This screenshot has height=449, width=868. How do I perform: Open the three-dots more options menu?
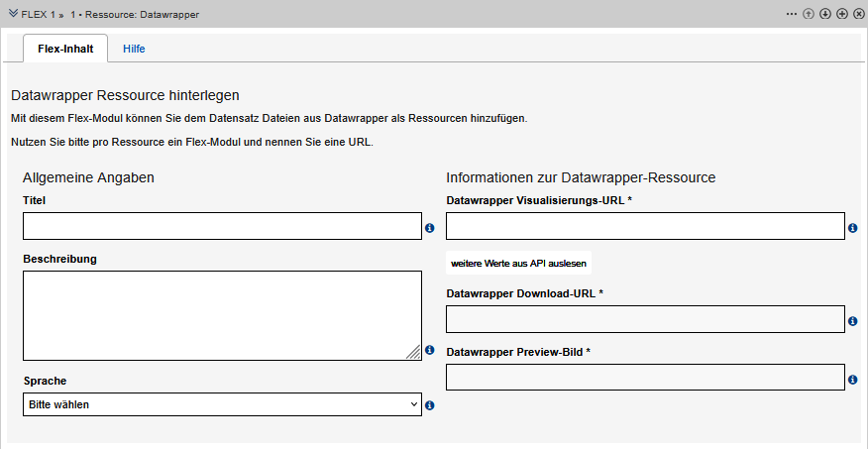pyautogui.click(x=792, y=14)
